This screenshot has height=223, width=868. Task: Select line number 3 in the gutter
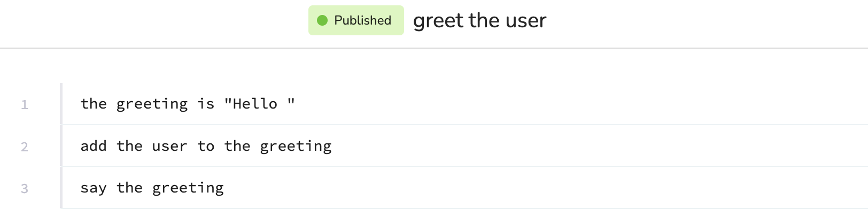pos(25,189)
